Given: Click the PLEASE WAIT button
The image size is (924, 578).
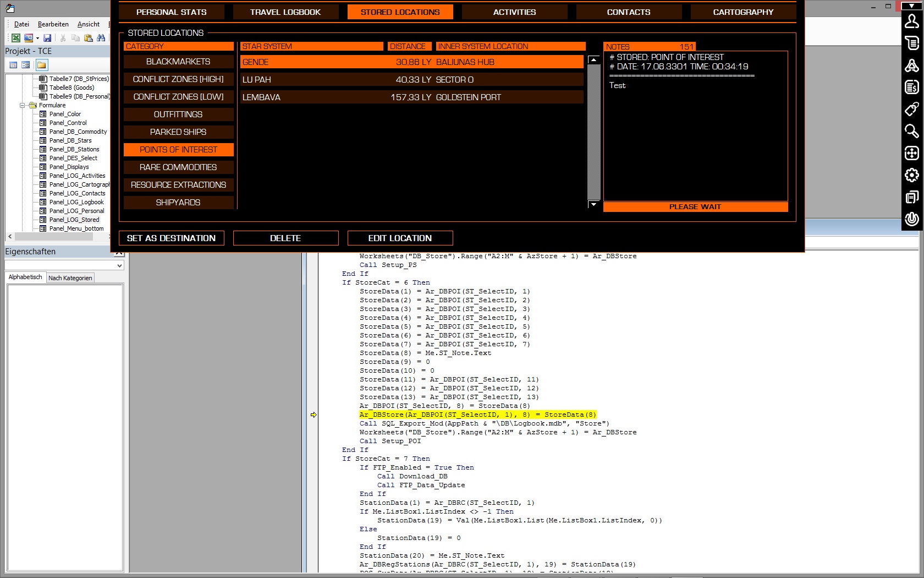Looking at the screenshot, I should pyautogui.click(x=695, y=207).
